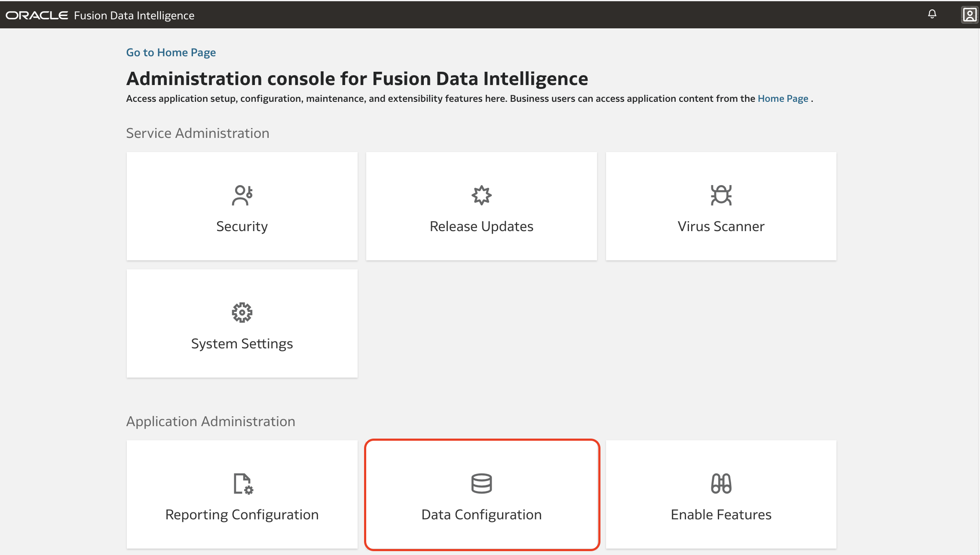Open the Enable Features tile label

tap(721, 515)
